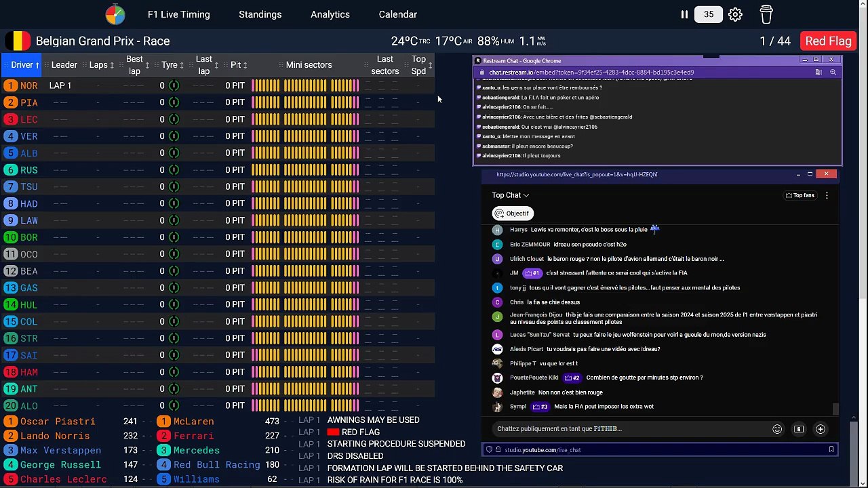Click the Objectif goal chip
The height and width of the screenshot is (488, 868).
tap(513, 213)
